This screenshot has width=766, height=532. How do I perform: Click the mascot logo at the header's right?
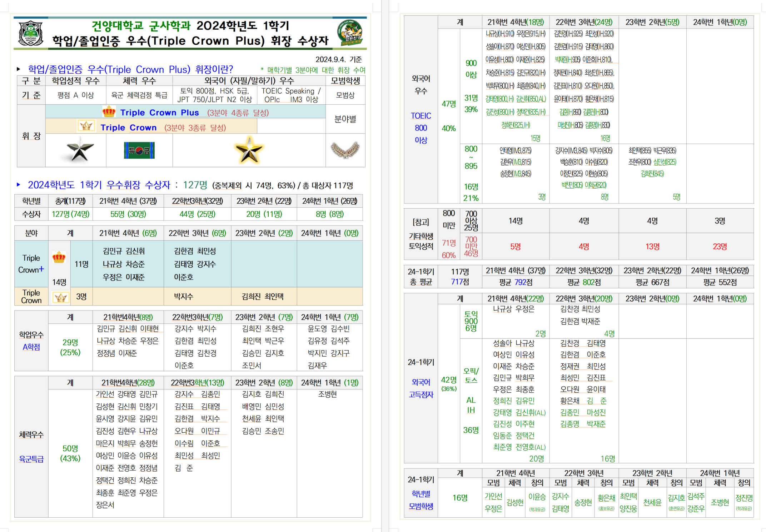pos(350,33)
